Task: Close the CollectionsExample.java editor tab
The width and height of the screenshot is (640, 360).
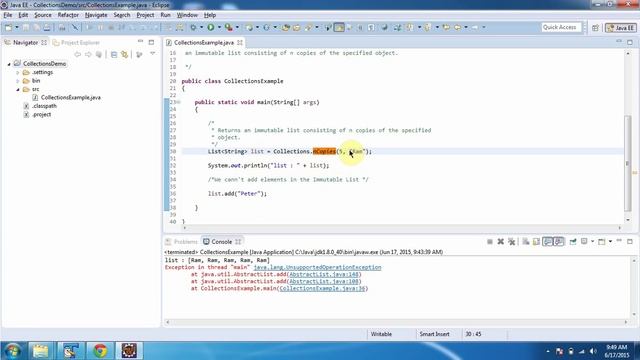Action: [240, 42]
